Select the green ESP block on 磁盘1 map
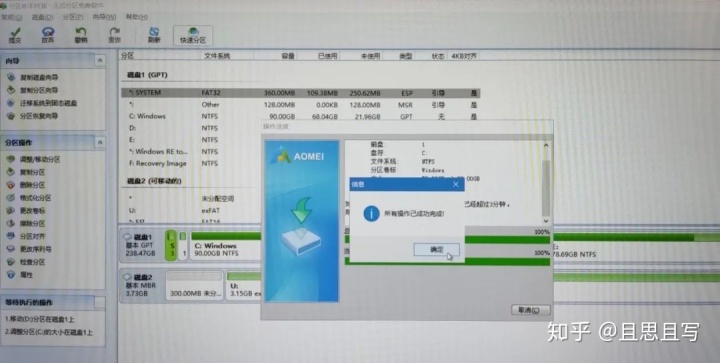This screenshot has width=720, height=363. coord(171,245)
